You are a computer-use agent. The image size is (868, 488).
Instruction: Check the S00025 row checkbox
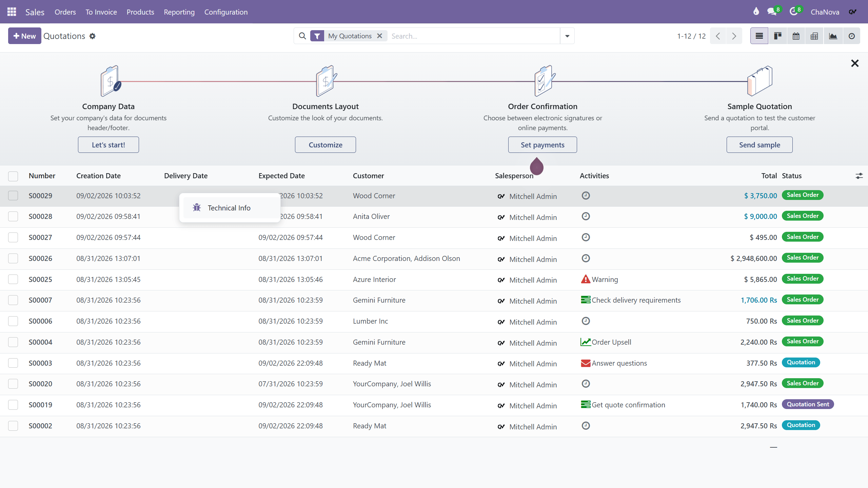coord(13,280)
